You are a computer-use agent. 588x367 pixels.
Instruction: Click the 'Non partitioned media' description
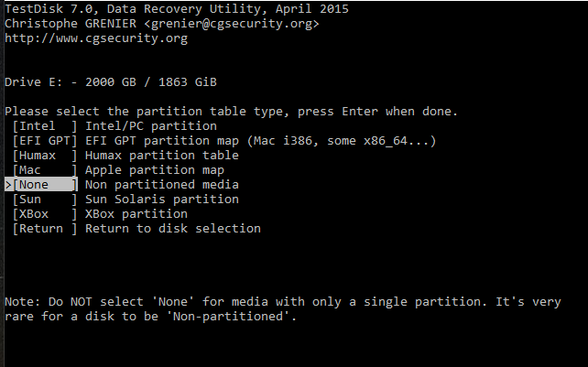[162, 185]
